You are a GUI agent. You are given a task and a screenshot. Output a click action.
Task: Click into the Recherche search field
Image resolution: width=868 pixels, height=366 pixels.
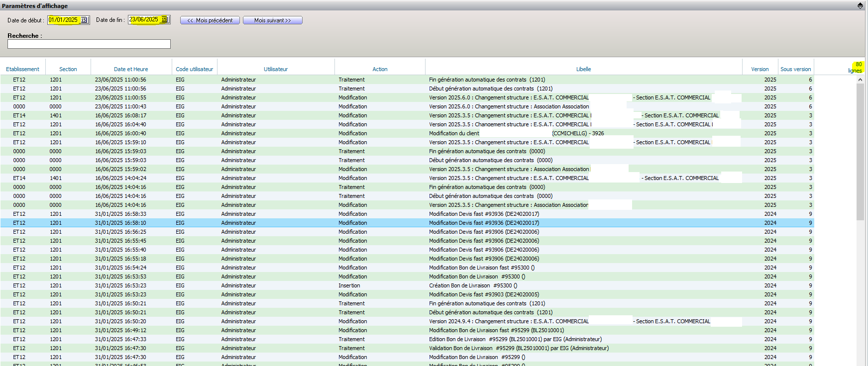coord(89,44)
